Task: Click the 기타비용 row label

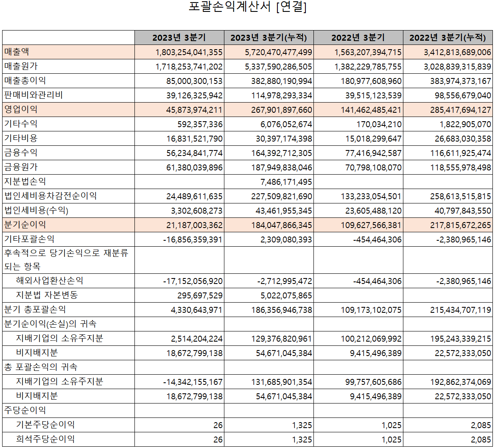Action: 21,138
